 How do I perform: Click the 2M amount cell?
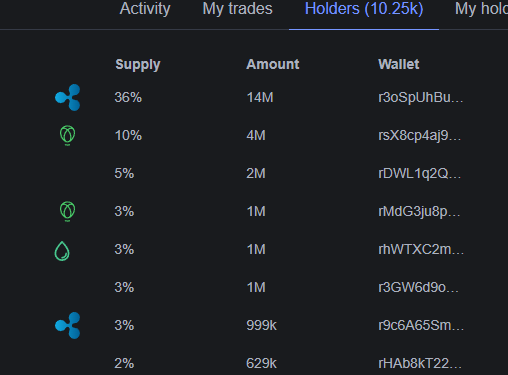pos(256,173)
